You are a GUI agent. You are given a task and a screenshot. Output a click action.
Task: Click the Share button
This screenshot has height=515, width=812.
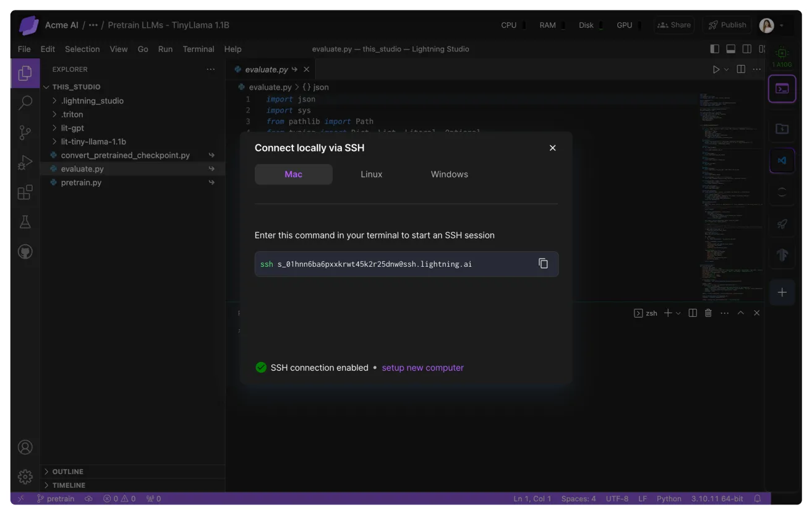(x=674, y=25)
